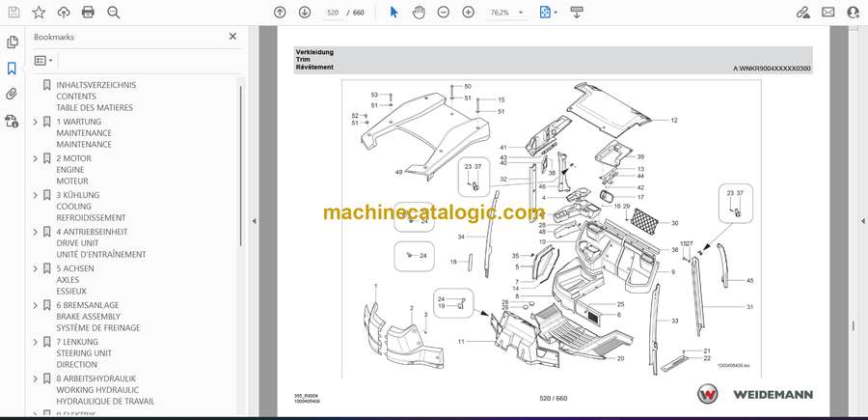Click the INHALTSVERZEICHNIS bookmark ribbon icon
Screen dimensions: 868x420
pos(47,85)
